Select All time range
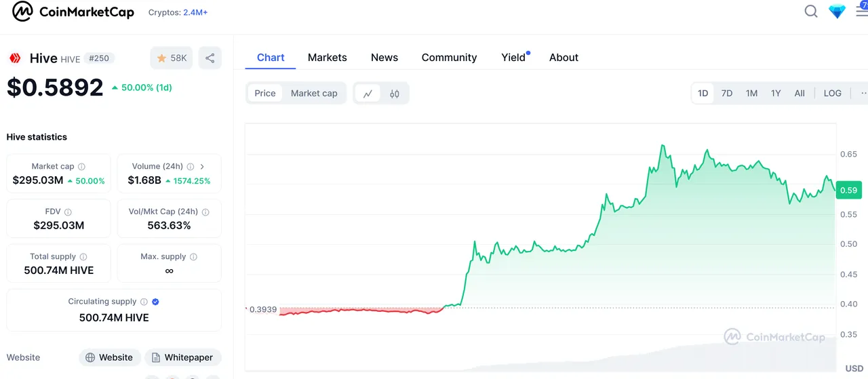This screenshot has width=868, height=379. tap(800, 94)
